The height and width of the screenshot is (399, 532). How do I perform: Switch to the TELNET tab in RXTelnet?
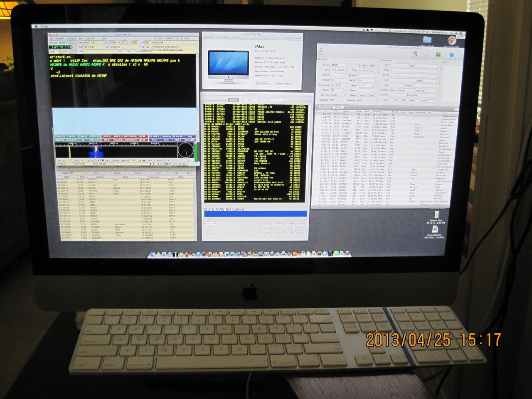(234, 100)
